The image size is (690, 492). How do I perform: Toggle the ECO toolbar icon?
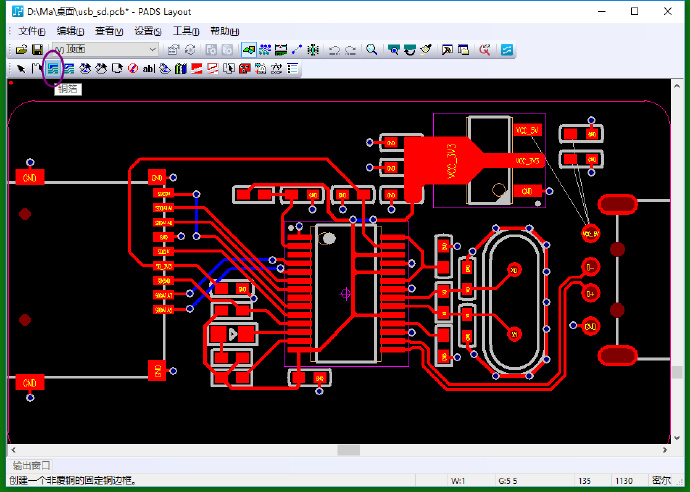297,50
